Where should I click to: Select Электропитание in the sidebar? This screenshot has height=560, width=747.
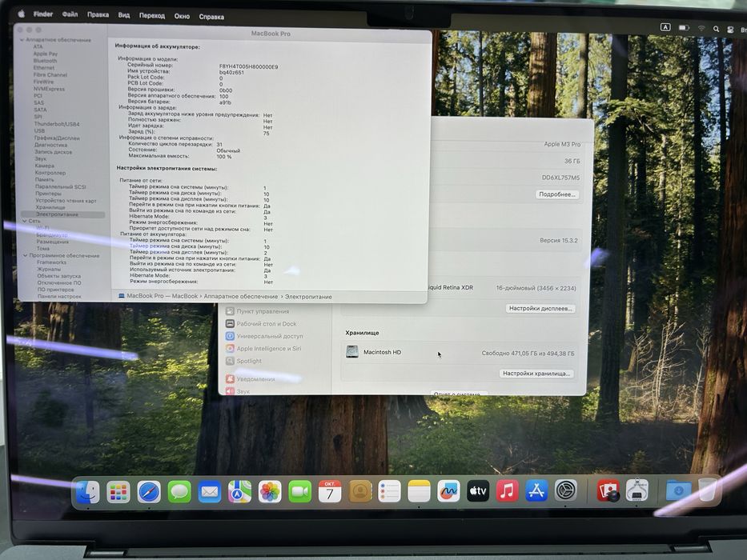[x=63, y=214]
